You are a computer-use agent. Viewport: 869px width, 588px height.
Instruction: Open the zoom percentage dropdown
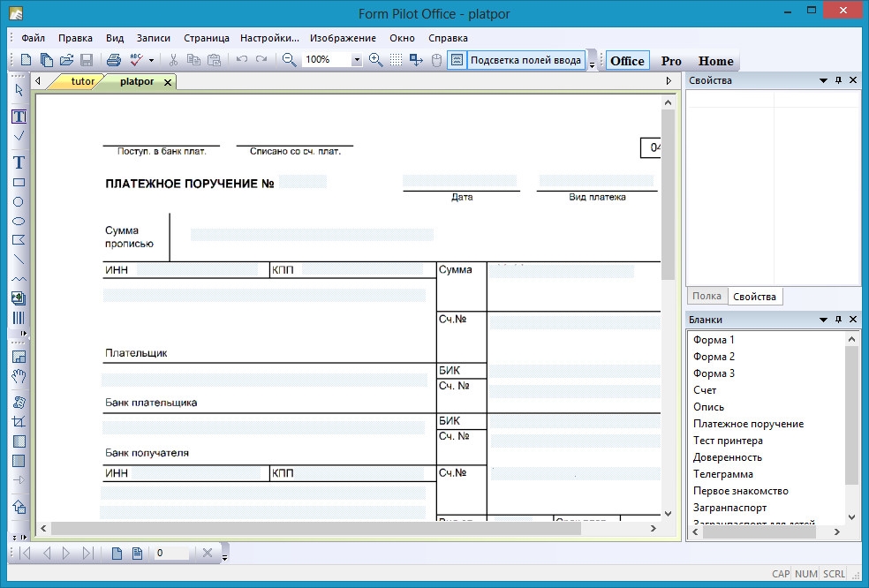click(x=357, y=60)
